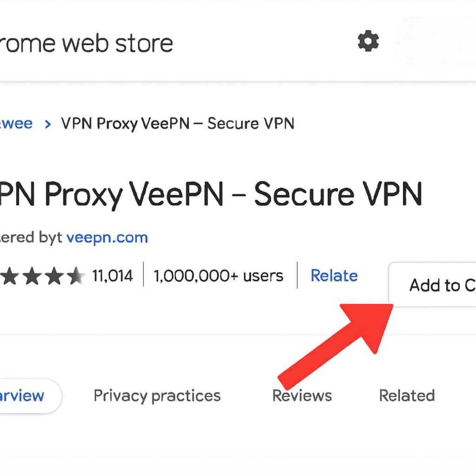Click the Chrome Web Store logo text

86,43
